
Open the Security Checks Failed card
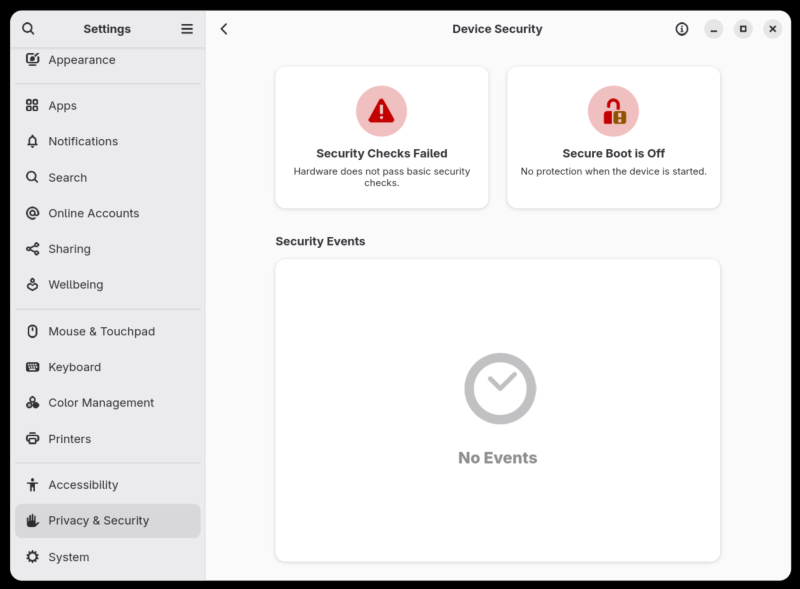381,136
